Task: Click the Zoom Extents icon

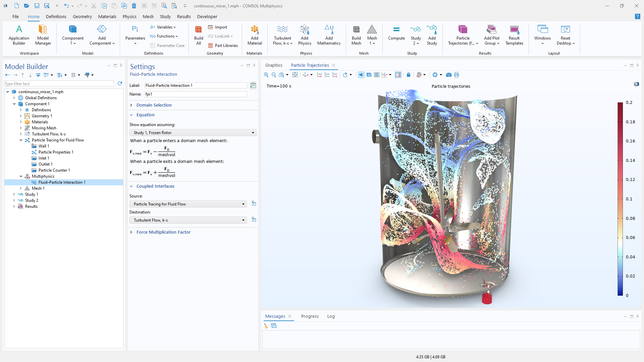Action: tap(295, 75)
